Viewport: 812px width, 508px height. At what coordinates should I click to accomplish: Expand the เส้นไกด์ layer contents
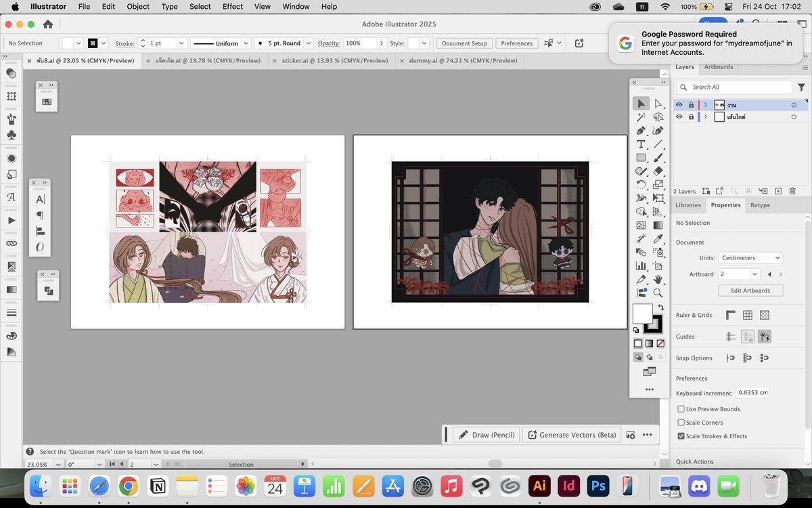click(705, 117)
